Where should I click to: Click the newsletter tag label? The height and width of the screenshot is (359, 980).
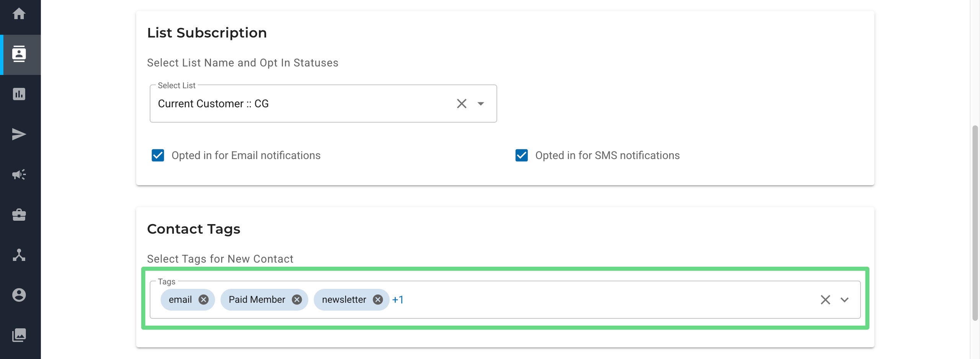[344, 300]
